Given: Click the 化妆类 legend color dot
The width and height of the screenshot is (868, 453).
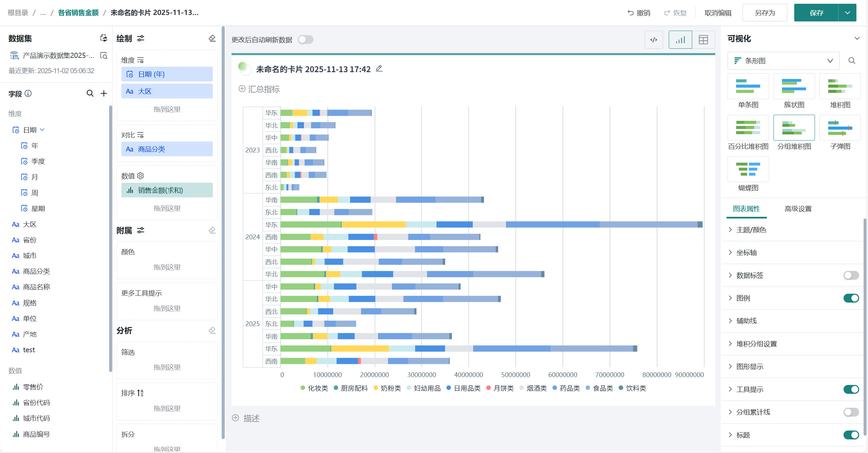Looking at the screenshot, I should (303, 388).
